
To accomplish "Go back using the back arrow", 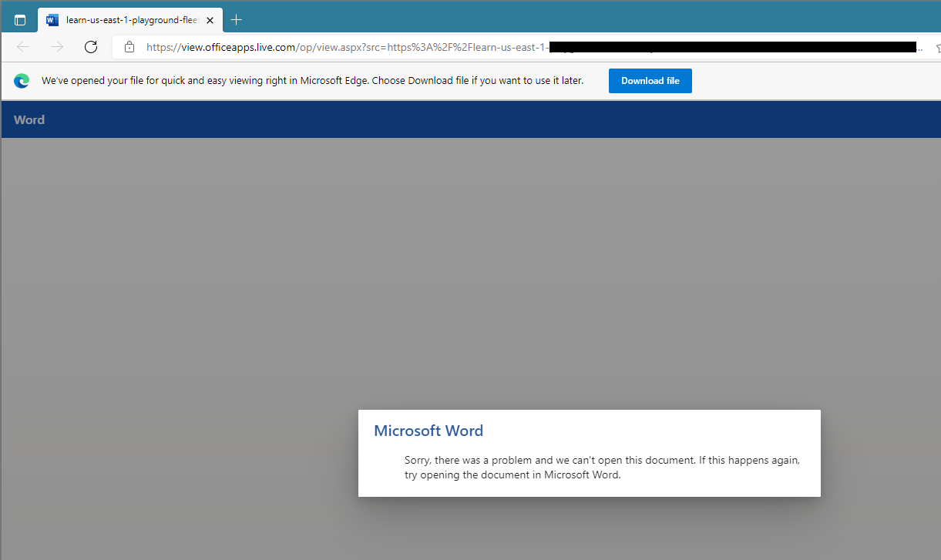I will coord(23,47).
